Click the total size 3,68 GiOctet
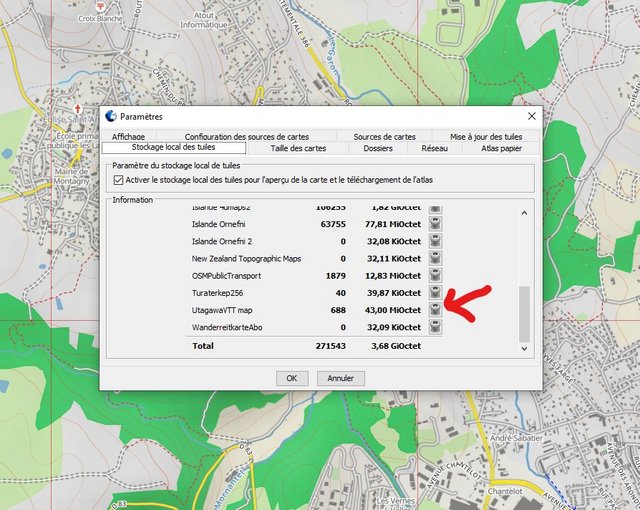 [x=396, y=346]
